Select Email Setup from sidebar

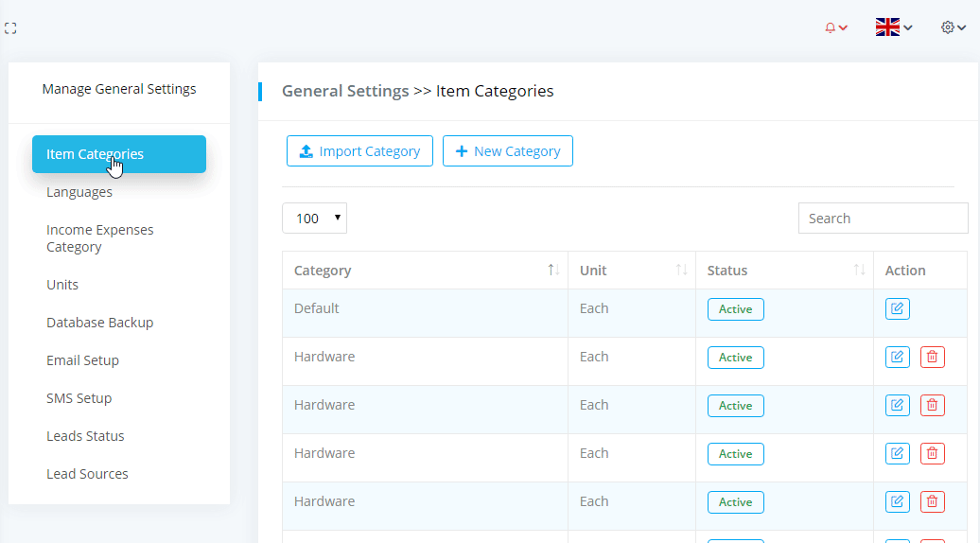82,360
